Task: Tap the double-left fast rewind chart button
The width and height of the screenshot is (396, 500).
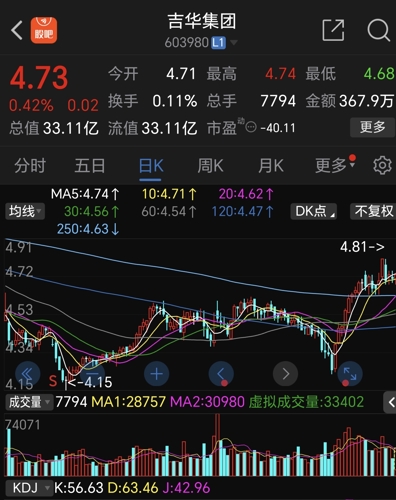Action: [28, 374]
